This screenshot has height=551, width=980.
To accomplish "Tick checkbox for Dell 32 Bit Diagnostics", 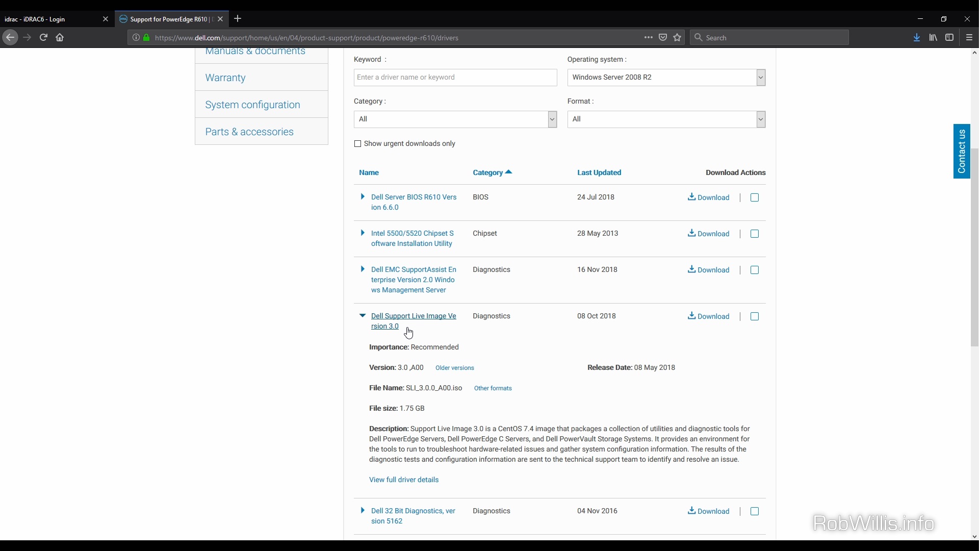I will tap(755, 512).
